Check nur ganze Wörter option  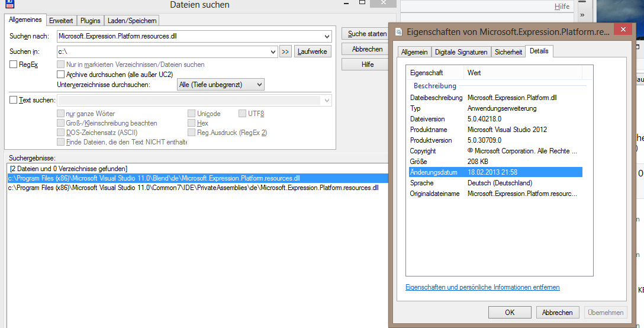61,114
